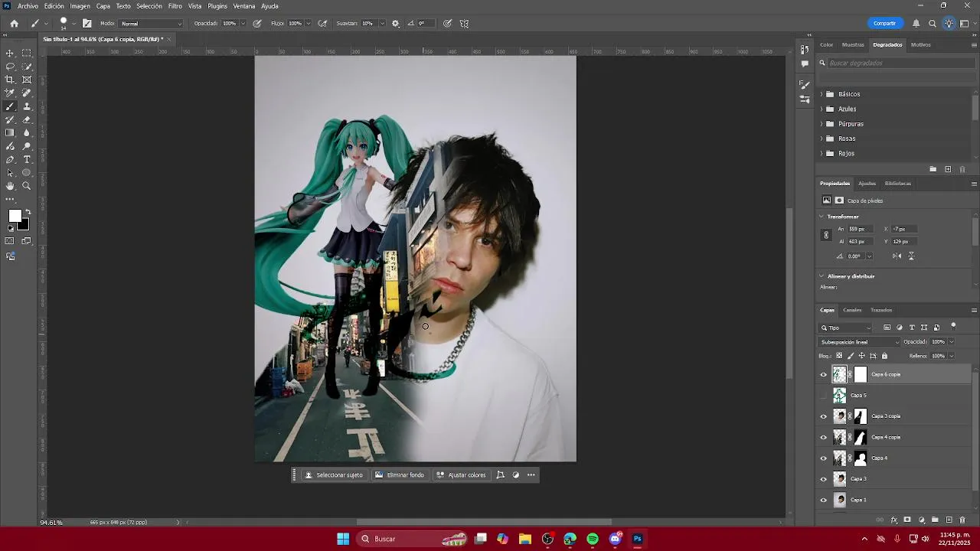Hide layer Capa 3 copia

tap(824, 416)
